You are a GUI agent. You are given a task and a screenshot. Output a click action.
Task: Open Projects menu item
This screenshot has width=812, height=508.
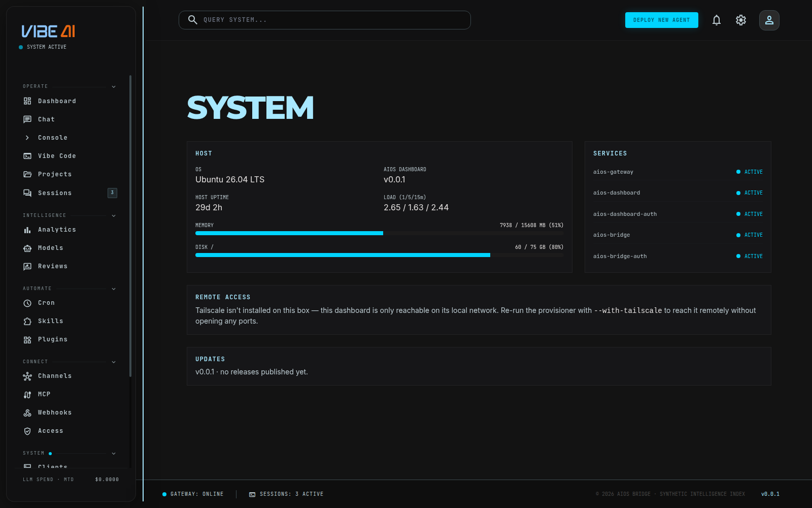[70, 174]
